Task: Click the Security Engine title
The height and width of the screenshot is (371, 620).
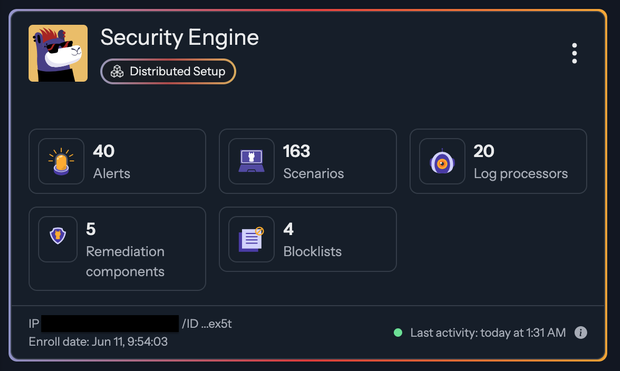Action: (180, 38)
